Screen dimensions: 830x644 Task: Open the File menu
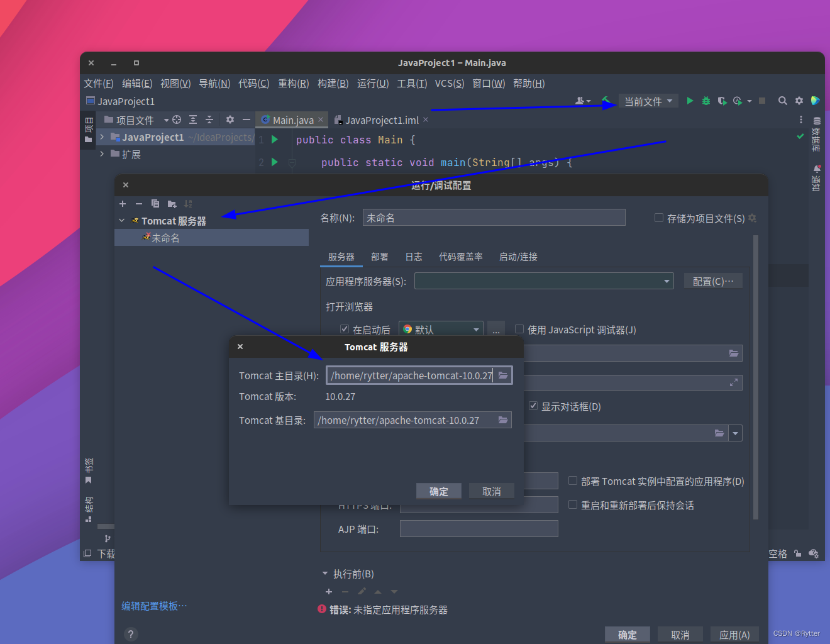coord(99,84)
